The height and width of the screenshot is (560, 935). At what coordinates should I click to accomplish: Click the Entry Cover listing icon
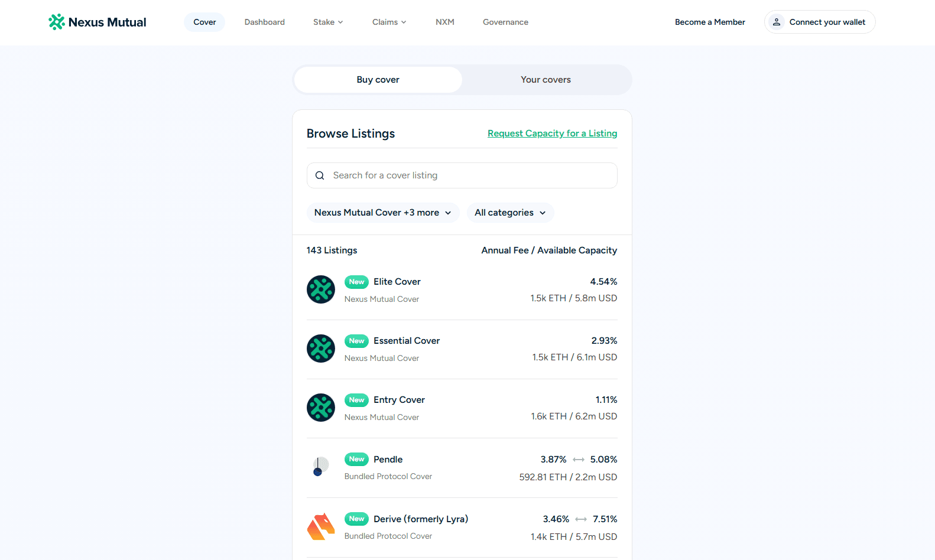(321, 408)
